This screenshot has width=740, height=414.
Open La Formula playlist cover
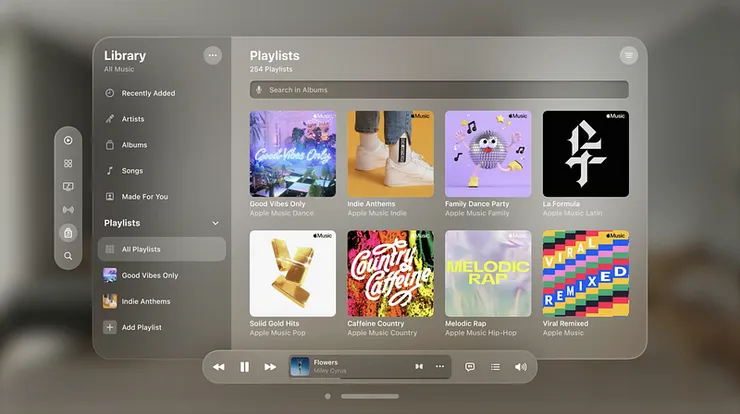click(586, 154)
